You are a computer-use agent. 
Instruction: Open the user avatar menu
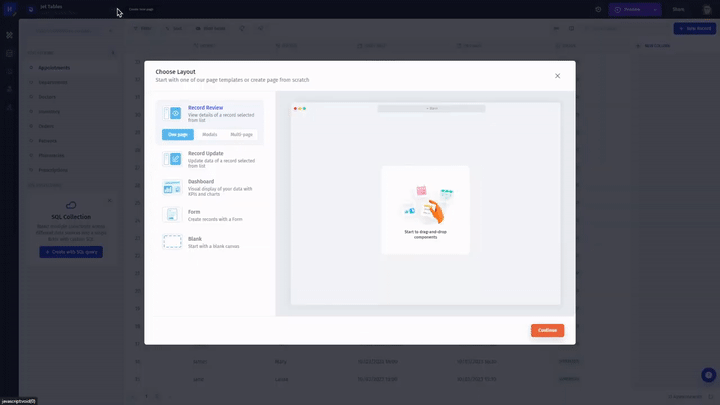point(707,9)
